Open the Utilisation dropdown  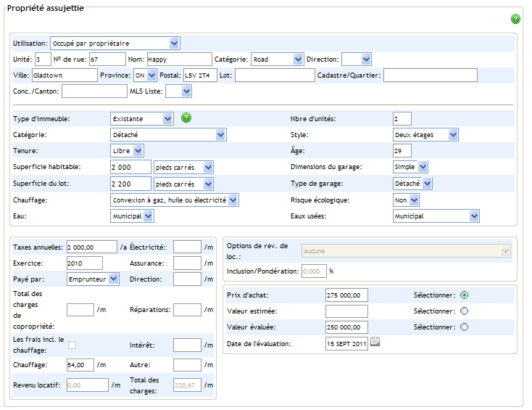point(115,44)
